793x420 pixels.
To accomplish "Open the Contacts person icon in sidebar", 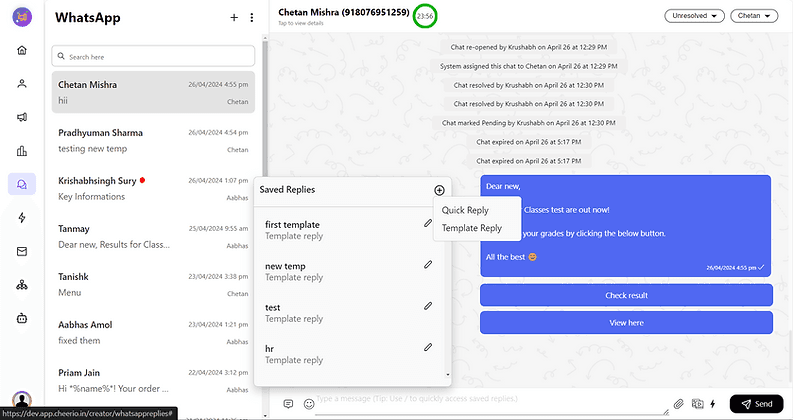I will pos(22,84).
